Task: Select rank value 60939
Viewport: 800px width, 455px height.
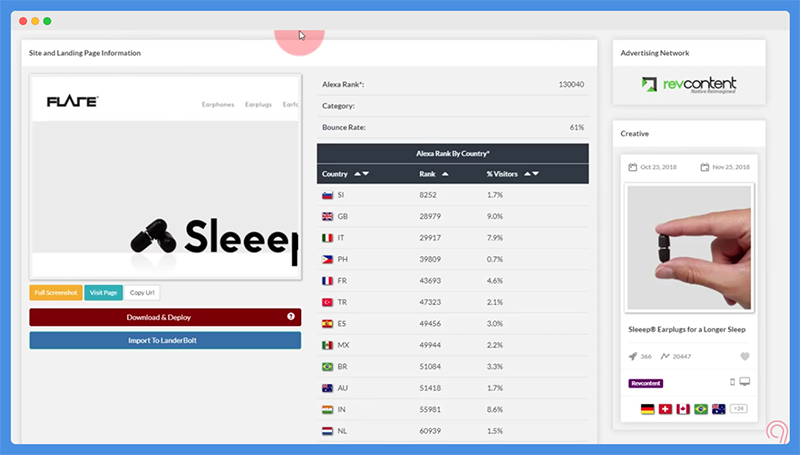Action: 430,431
